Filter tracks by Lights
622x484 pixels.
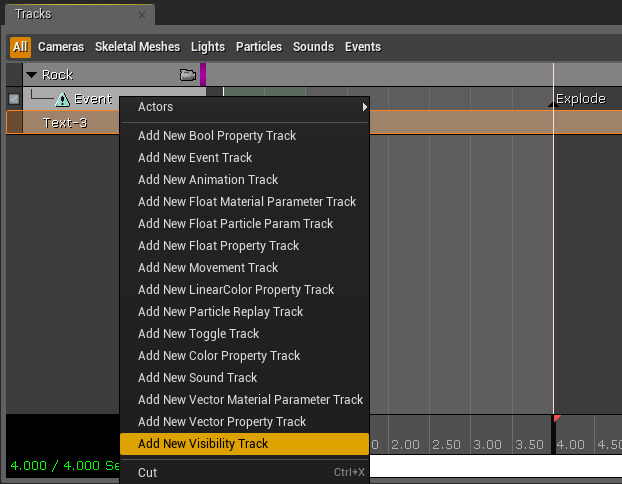point(208,47)
